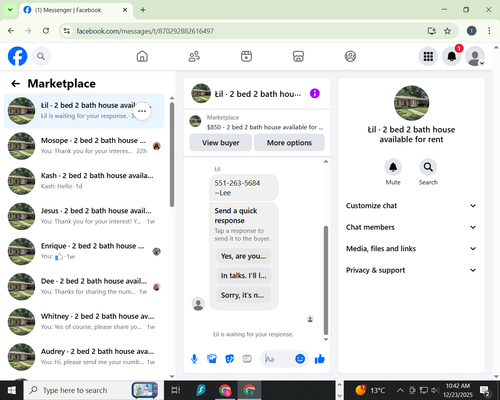The width and height of the screenshot is (500, 400).
Task: Go to Home feed icon
Action: 142,56
